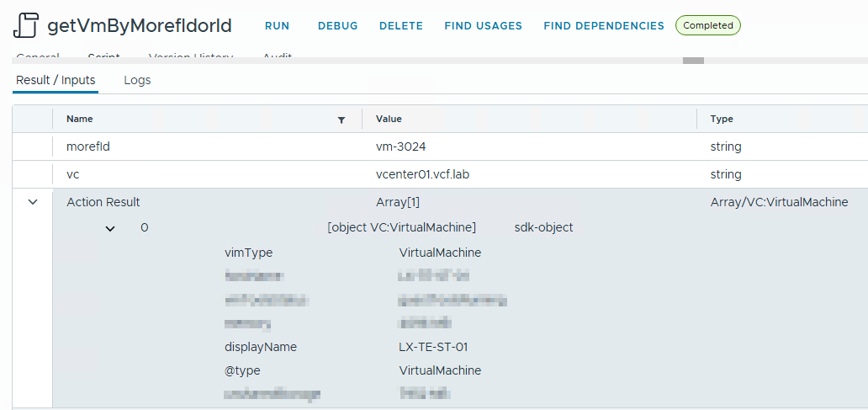This screenshot has width=868, height=410.
Task: Collapse the Action Result row
Action: (x=33, y=202)
